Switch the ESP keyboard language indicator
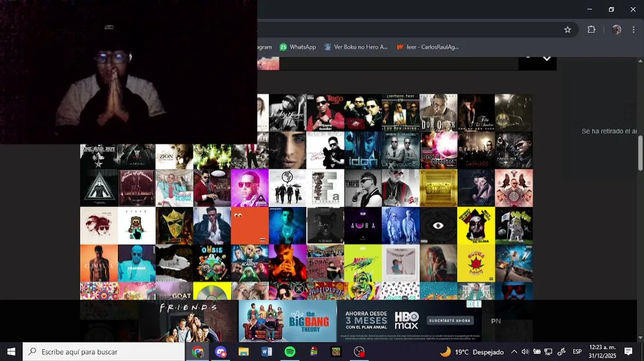Image resolution: width=644 pixels, height=361 pixels. tap(577, 352)
